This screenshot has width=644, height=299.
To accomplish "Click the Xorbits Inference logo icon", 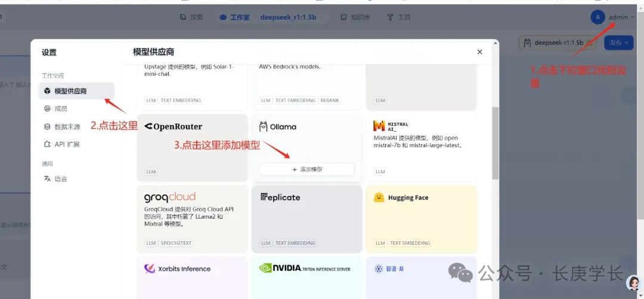I will 150,269.
